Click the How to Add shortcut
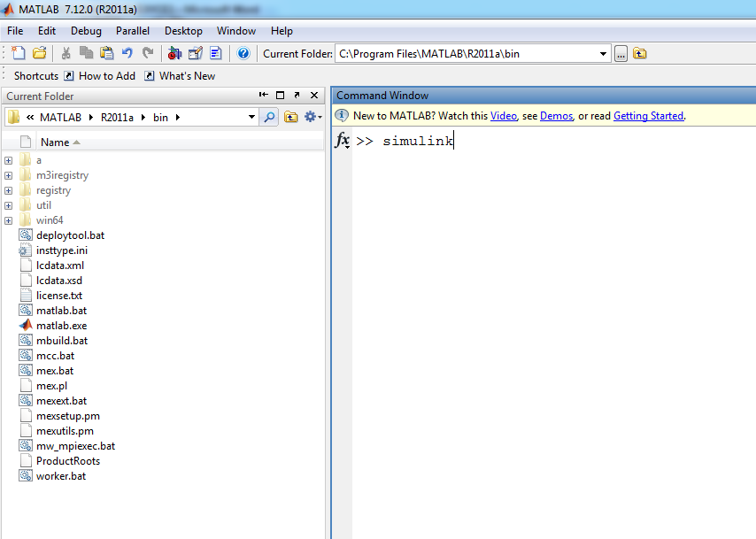 click(100, 76)
